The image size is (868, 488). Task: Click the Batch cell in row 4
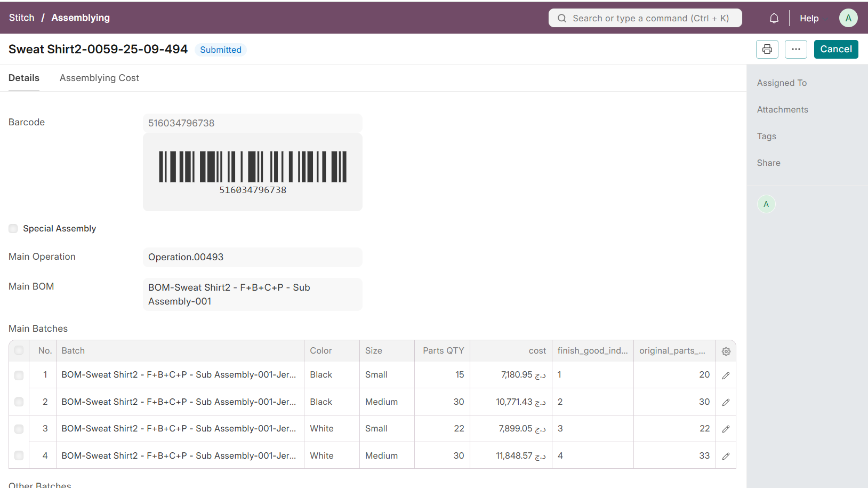180,455
